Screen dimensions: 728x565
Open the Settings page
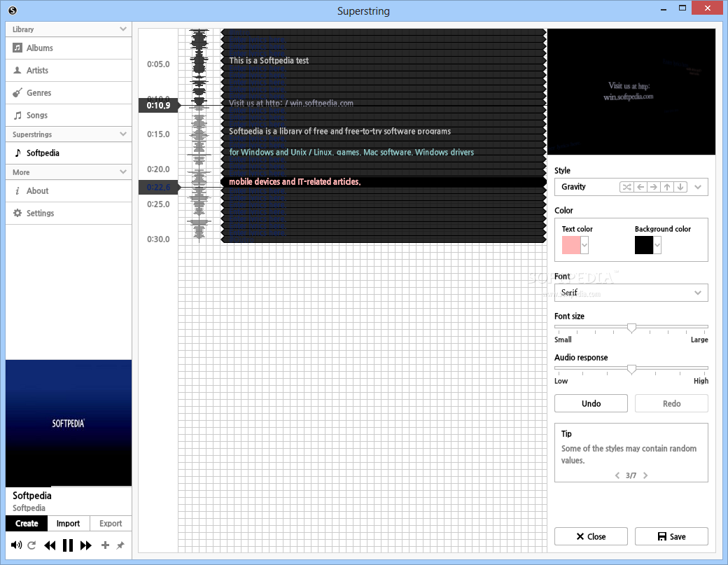(x=69, y=213)
